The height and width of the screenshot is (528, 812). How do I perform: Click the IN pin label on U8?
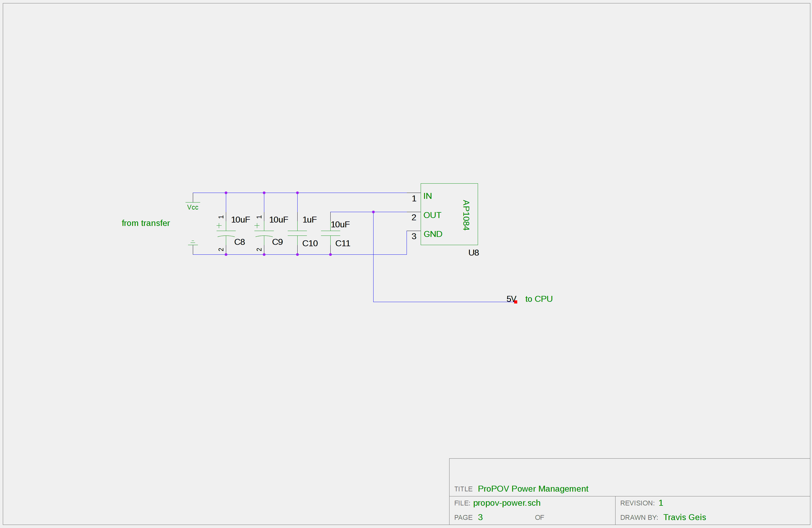pos(427,196)
